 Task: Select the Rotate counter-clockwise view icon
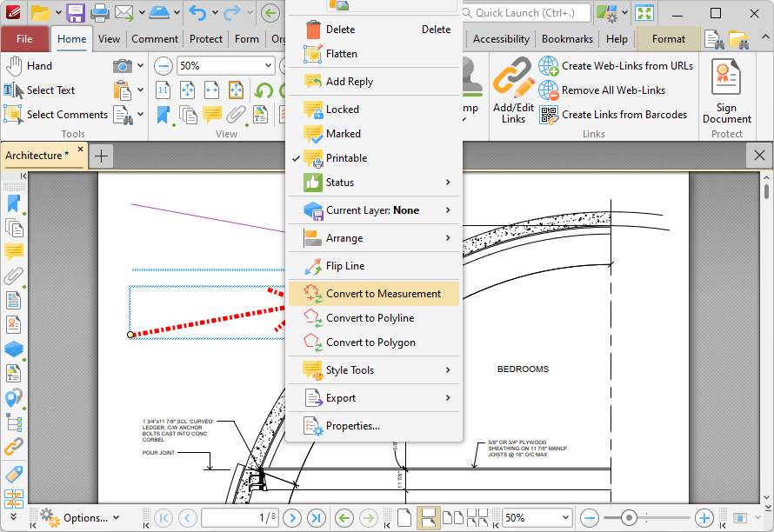click(264, 90)
